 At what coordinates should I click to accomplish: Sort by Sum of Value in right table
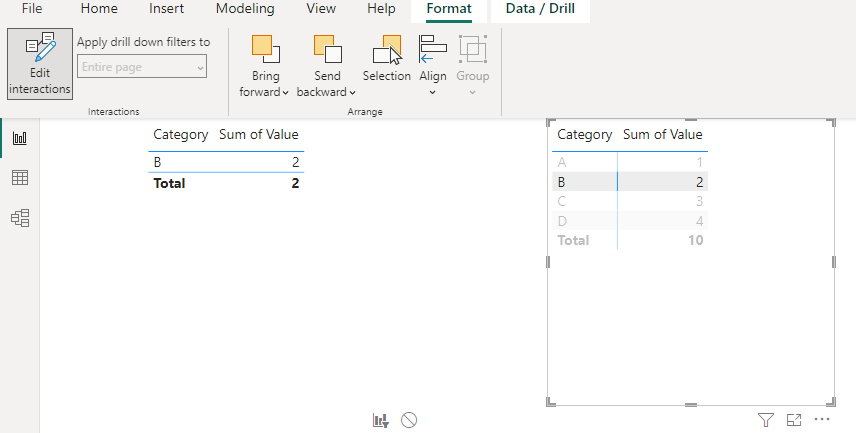tap(662, 134)
